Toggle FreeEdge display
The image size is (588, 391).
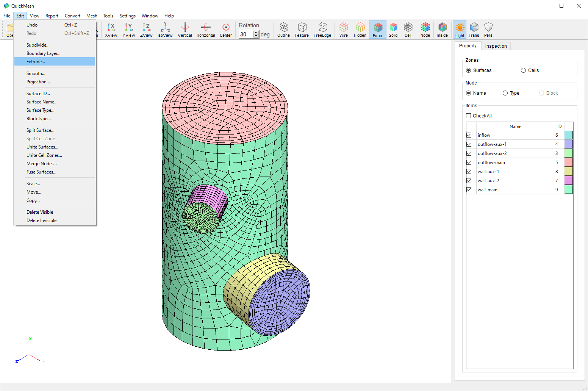(322, 30)
